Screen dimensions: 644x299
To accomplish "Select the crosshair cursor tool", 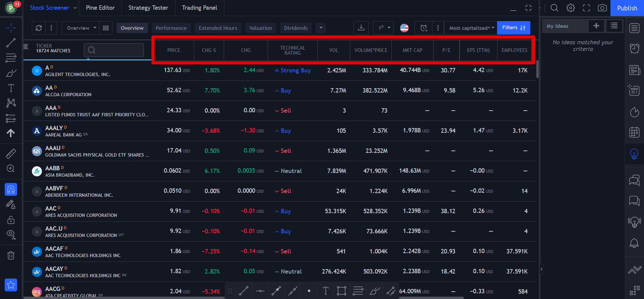I will [11, 28].
